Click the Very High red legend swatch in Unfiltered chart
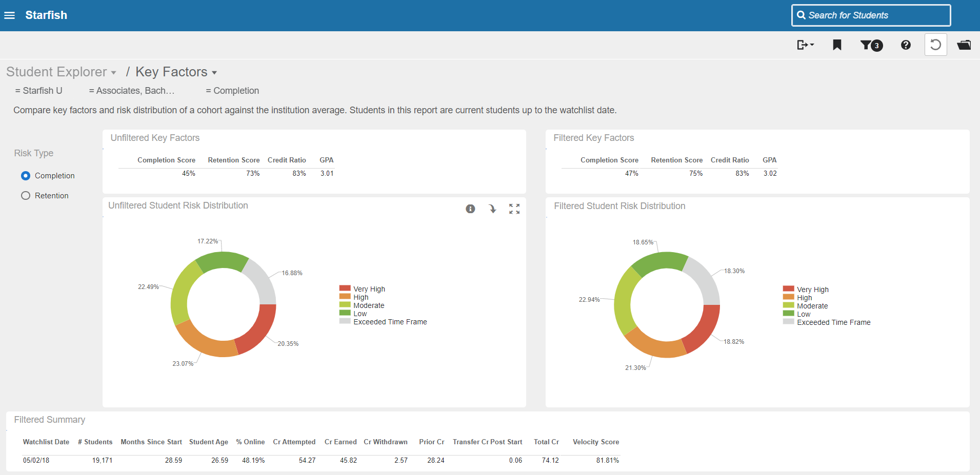 pyautogui.click(x=345, y=288)
